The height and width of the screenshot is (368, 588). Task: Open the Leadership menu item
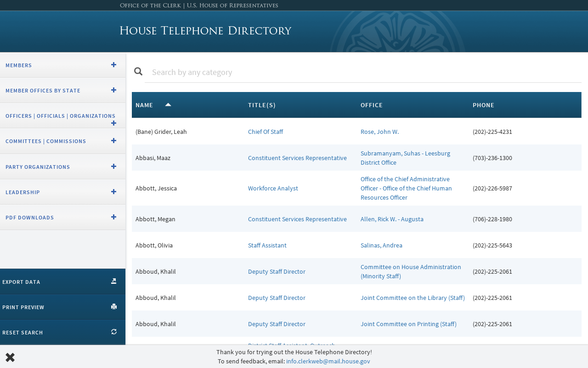pyautogui.click(x=62, y=192)
